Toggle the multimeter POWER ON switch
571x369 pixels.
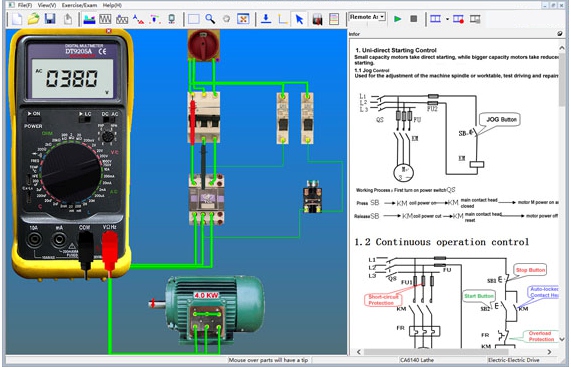[34, 119]
